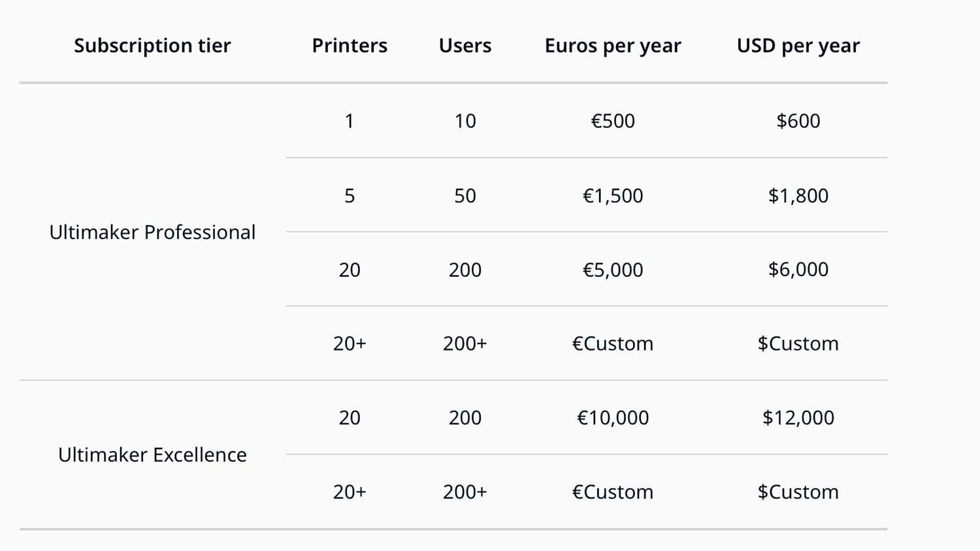The width and height of the screenshot is (980, 551).
Task: Pick the $1,800 price cell
Action: (798, 196)
